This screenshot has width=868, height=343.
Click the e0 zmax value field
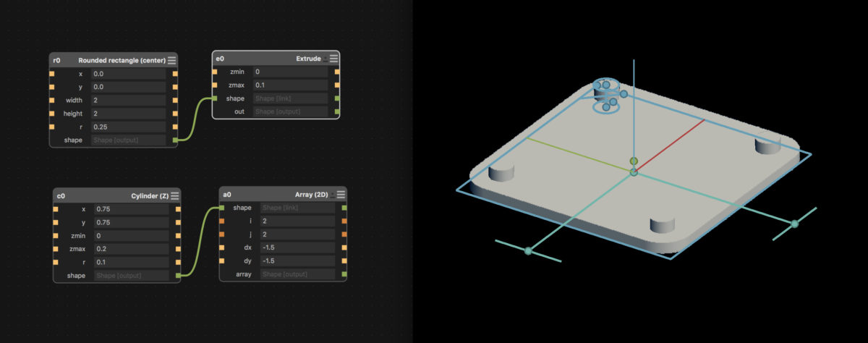(x=290, y=85)
